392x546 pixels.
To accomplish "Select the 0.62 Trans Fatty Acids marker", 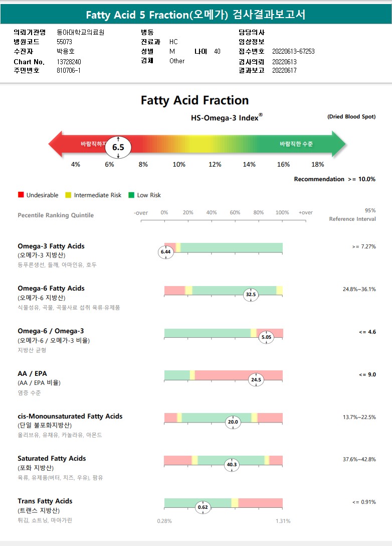I will [x=203, y=507].
